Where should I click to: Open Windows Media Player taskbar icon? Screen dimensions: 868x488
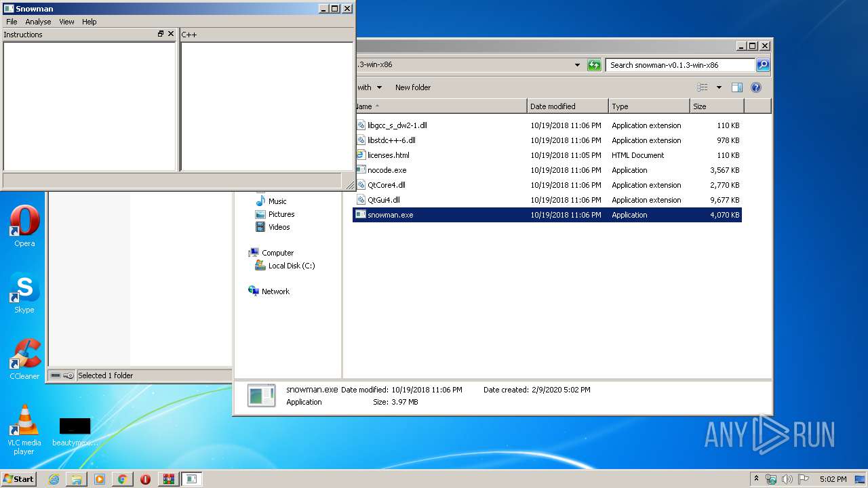(x=100, y=479)
